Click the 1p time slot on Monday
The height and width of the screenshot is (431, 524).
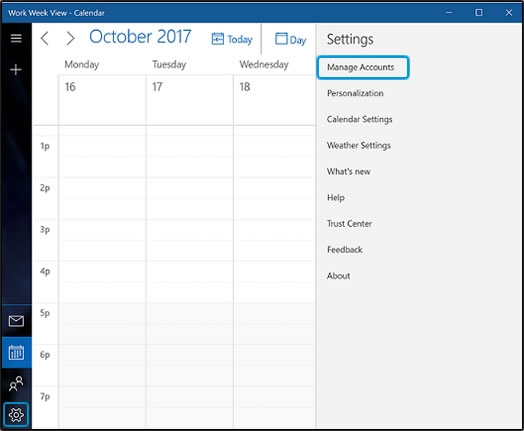point(102,157)
